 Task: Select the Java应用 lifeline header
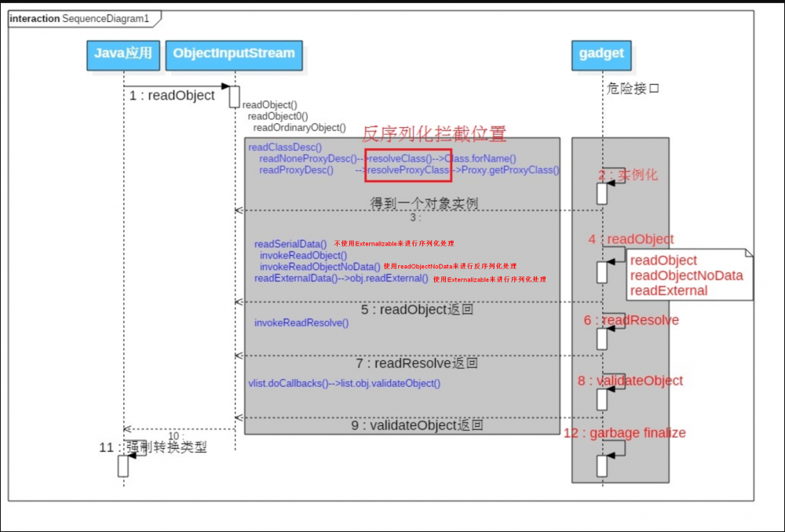[122, 55]
